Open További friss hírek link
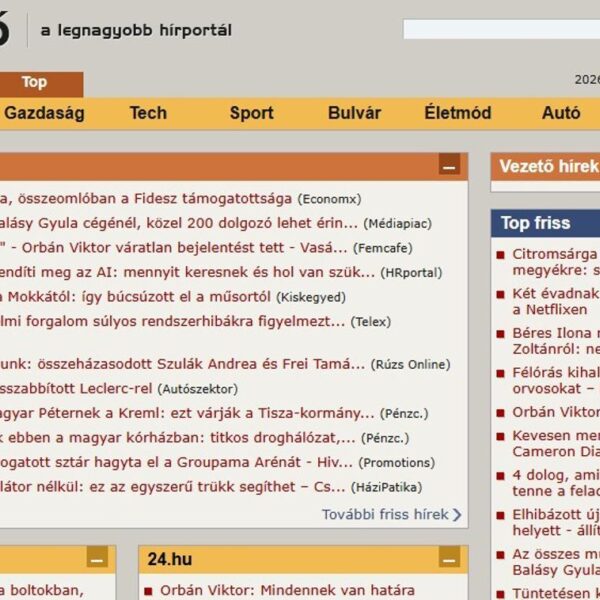The width and height of the screenshot is (600, 600). tap(385, 515)
